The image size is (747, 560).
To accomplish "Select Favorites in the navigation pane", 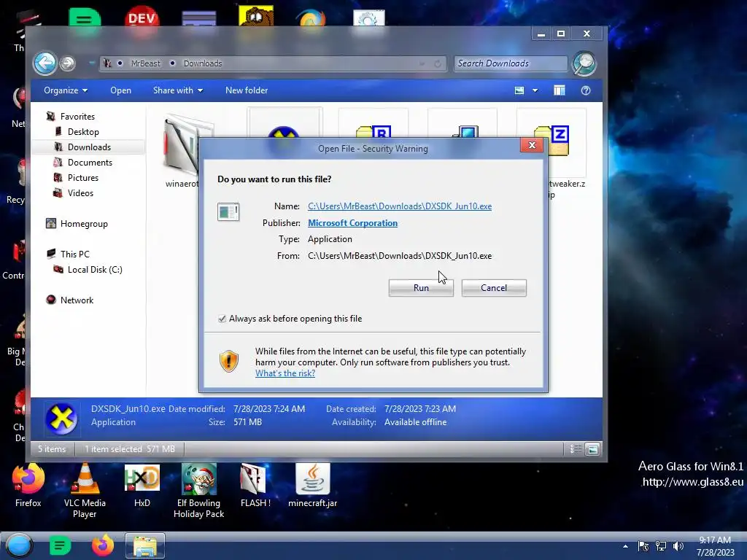I will point(77,117).
